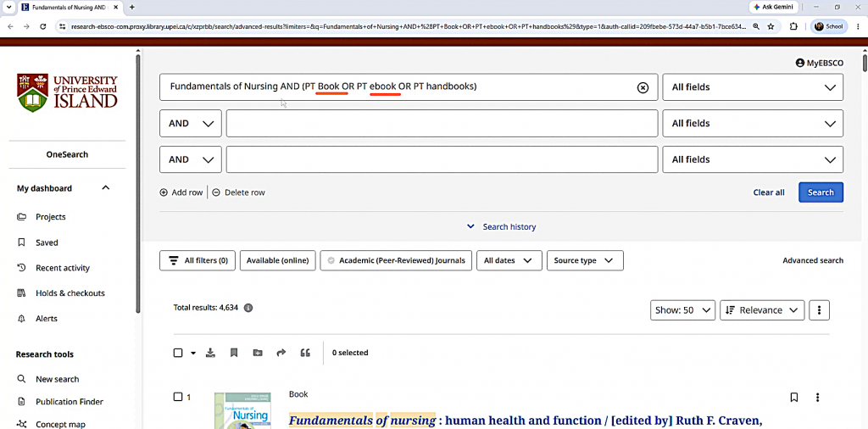Image resolution: width=868 pixels, height=429 pixels.
Task: Download selected results
Action: [210, 353]
